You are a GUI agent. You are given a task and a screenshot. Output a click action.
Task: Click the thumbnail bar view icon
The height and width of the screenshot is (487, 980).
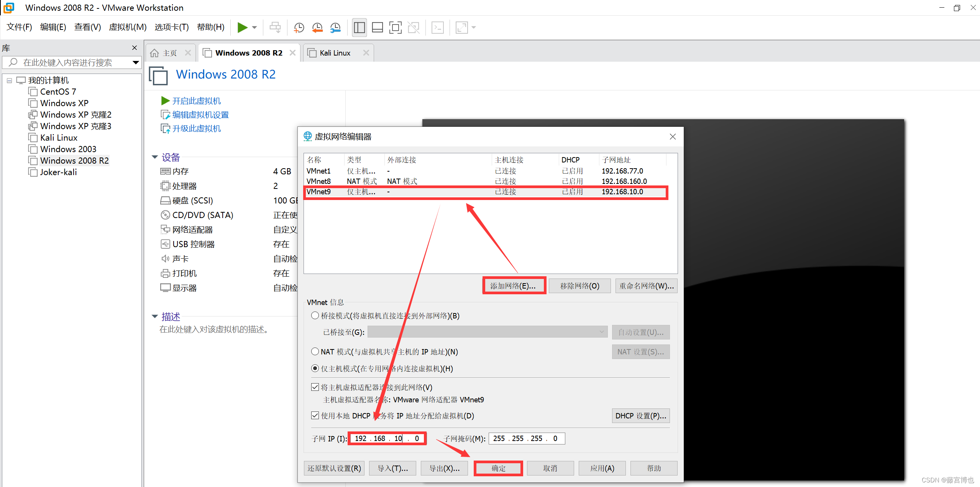(378, 28)
